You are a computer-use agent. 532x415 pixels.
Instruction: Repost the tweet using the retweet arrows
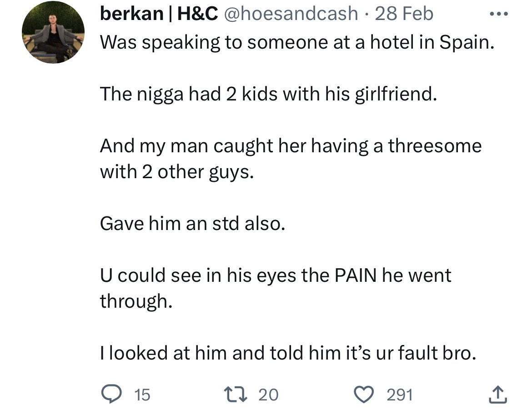pos(235,395)
